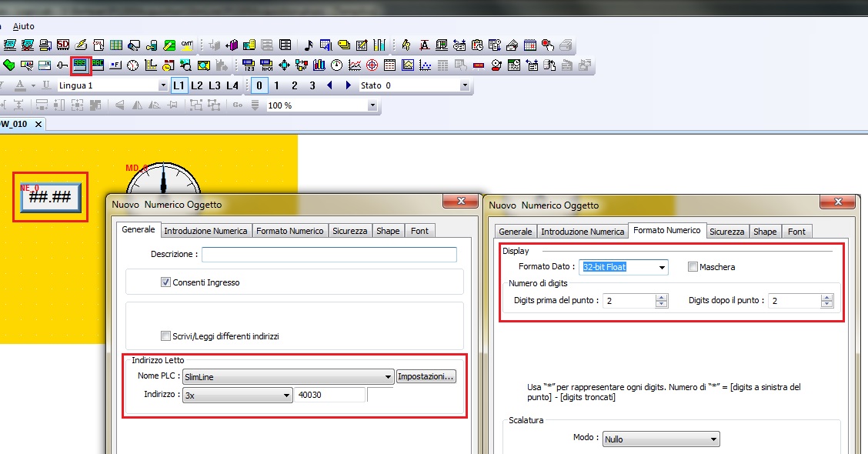868x454 pixels.
Task: Open the font color arrow dropdown
Action: tap(33, 85)
